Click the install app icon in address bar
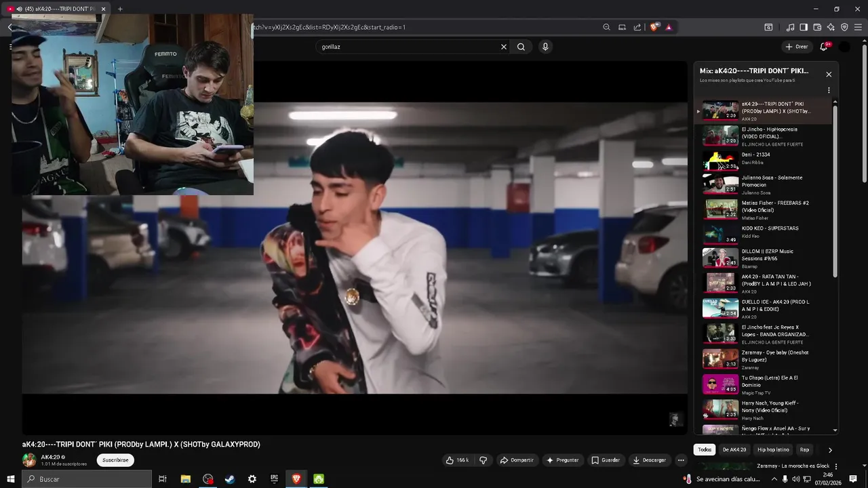This screenshot has width=868, height=488. tap(622, 27)
